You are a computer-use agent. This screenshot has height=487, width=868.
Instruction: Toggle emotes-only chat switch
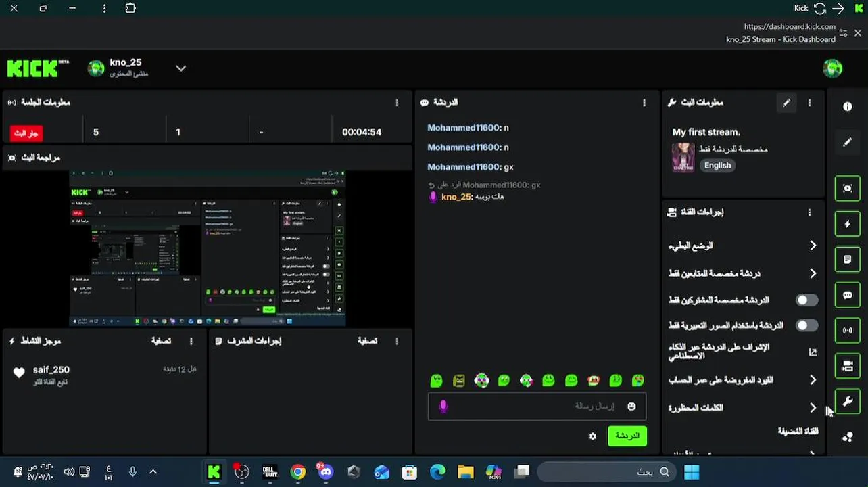(806, 325)
